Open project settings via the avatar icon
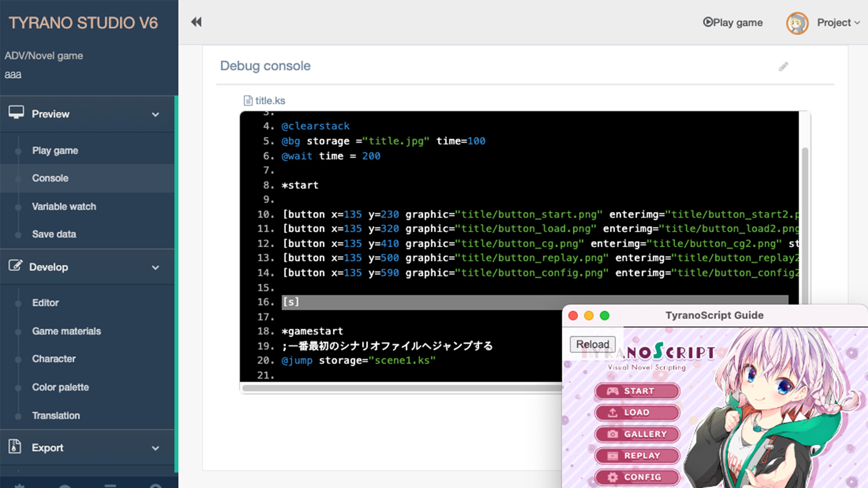Screen dimensions: 868x488 click(x=797, y=23)
